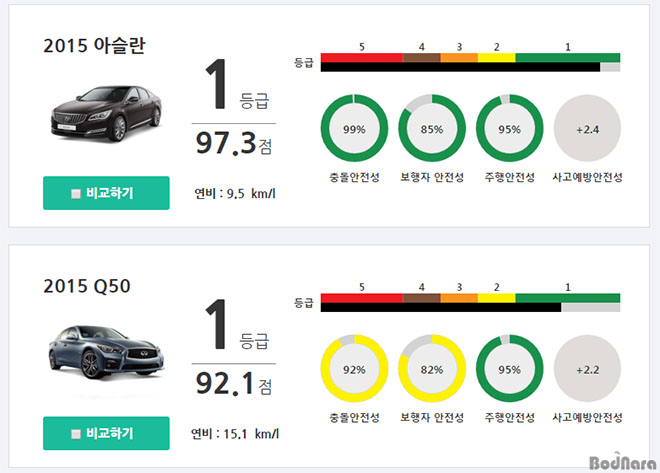This screenshot has width=660, height=473.
Task: Check the 비교하기 checkbox for 아슬란
Action: click(76, 194)
